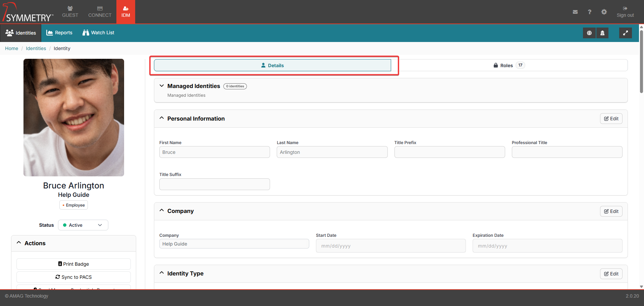The height and width of the screenshot is (306, 644).
Task: Open settings gear icon
Action: pos(604,12)
